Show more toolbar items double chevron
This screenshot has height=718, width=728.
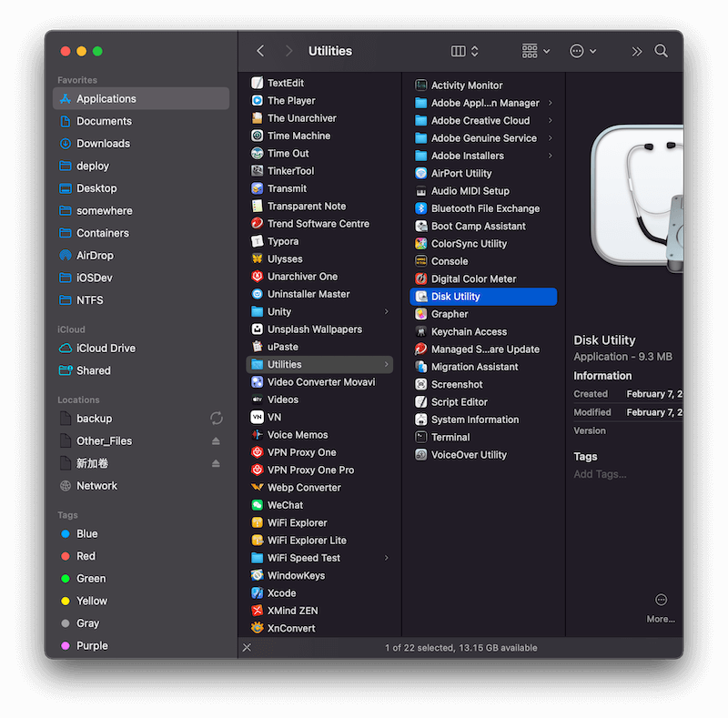click(636, 51)
